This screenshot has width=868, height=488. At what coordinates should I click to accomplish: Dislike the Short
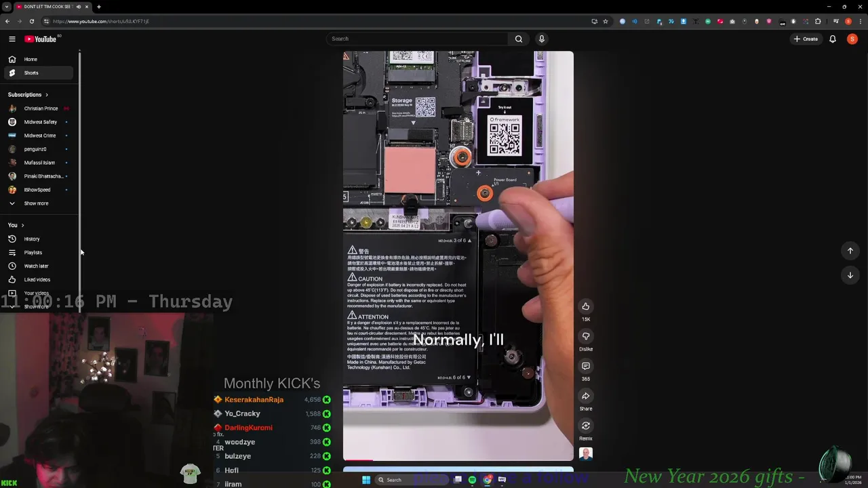(x=586, y=336)
